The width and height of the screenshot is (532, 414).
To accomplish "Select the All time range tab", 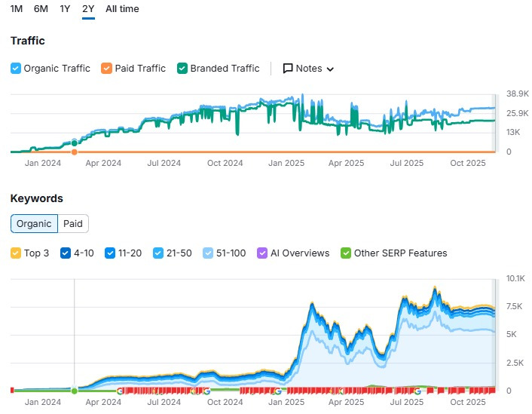I will (122, 9).
